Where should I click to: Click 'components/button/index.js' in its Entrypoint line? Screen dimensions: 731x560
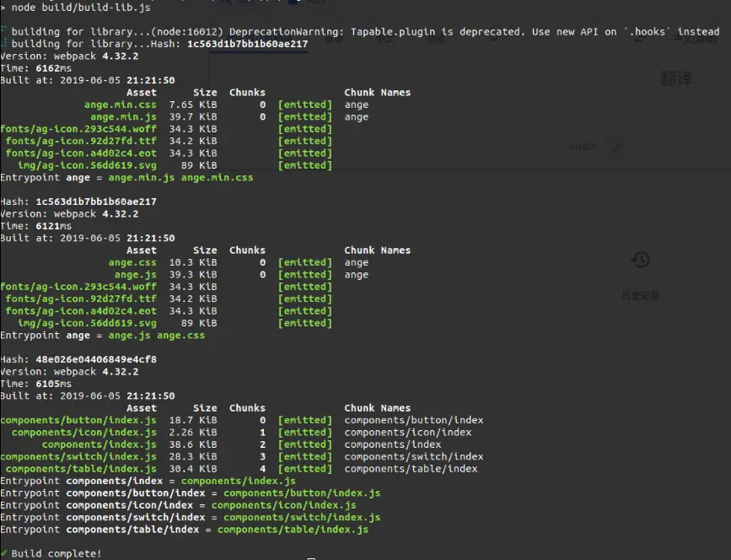pos(302,493)
